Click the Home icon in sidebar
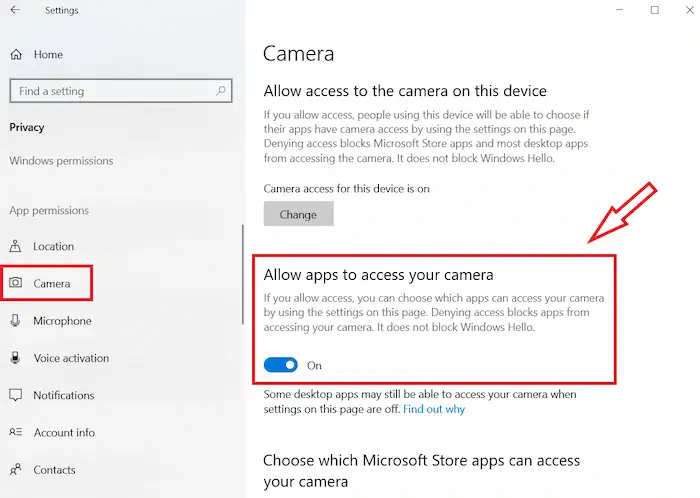Viewport: 700px width, 498px height. pyautogui.click(x=15, y=54)
